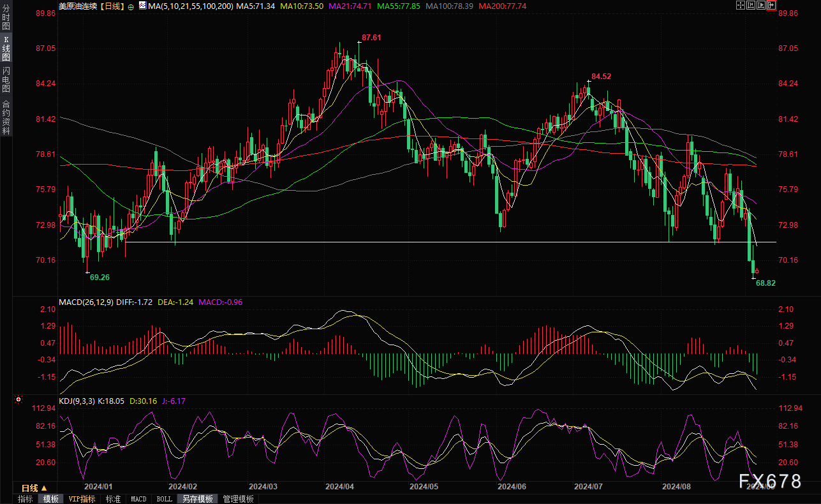Click the red-outlined shift-right chart icon

(x=771, y=6)
